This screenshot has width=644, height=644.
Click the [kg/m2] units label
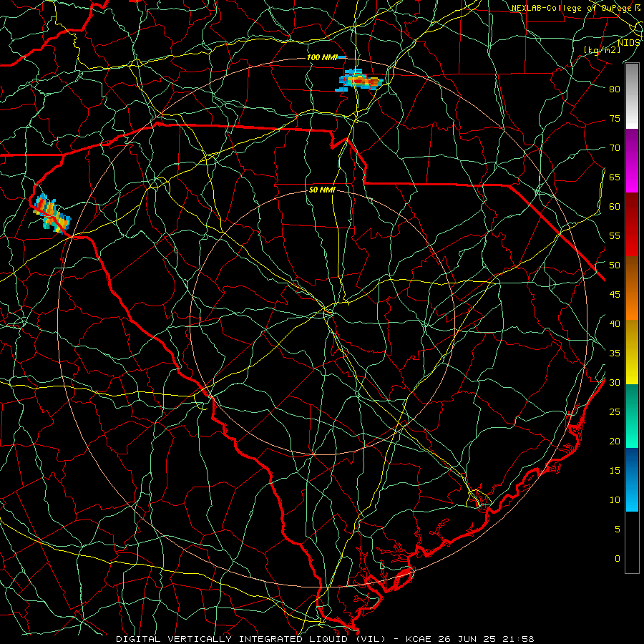(x=602, y=50)
